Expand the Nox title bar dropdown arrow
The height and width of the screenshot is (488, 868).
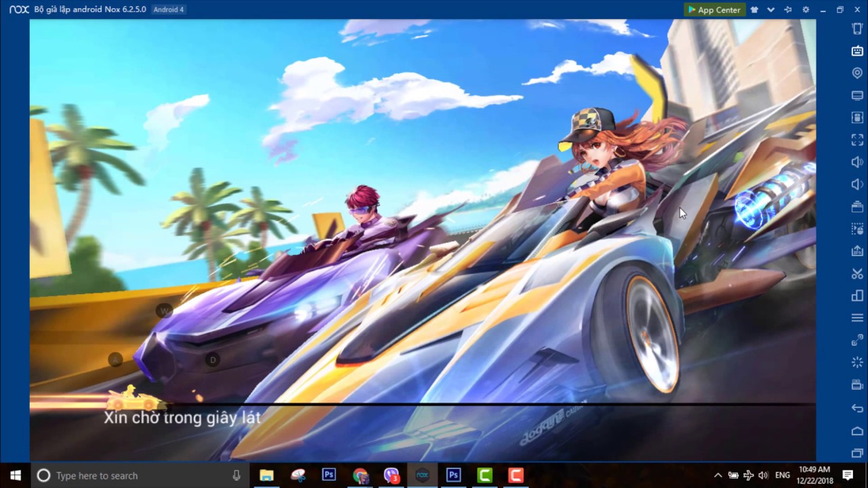click(x=771, y=9)
